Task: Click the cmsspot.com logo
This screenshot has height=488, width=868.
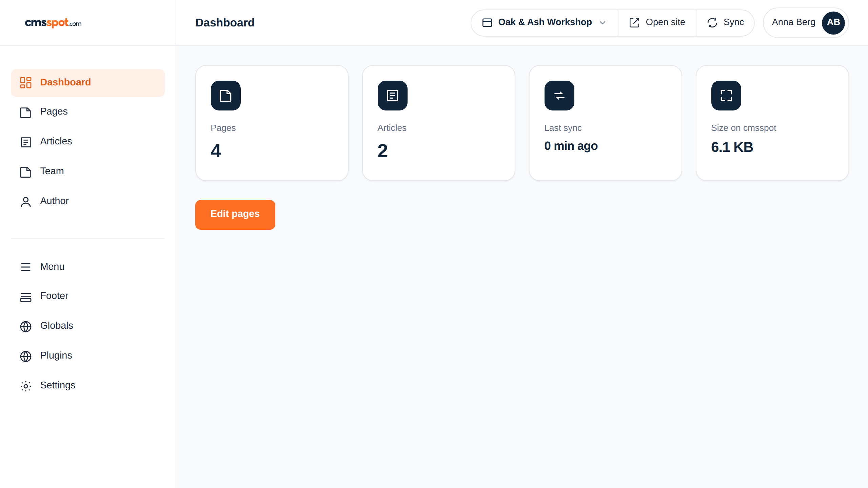Action: 53,23
